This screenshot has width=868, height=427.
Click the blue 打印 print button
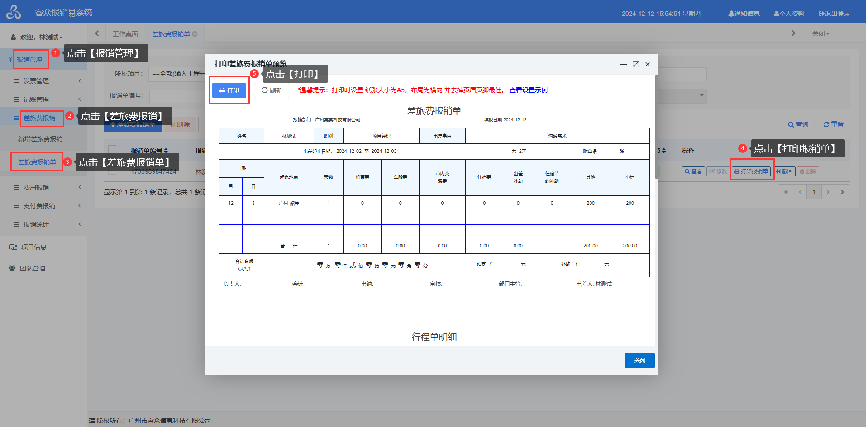[229, 90]
